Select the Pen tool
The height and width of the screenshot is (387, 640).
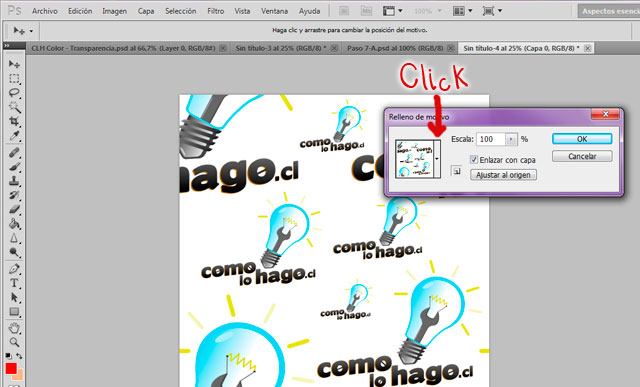tap(14, 269)
